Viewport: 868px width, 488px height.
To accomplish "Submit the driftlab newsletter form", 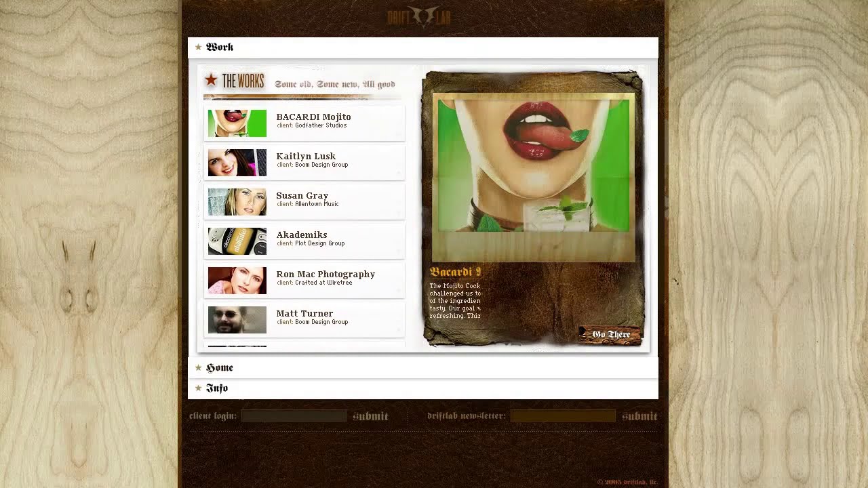I will (x=639, y=416).
